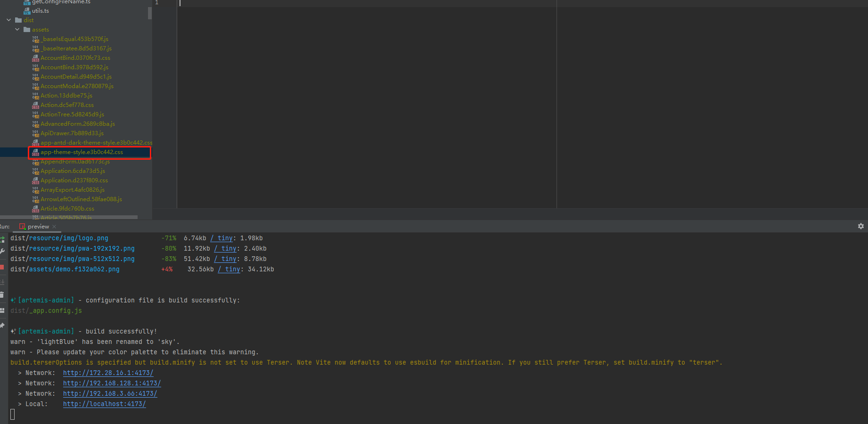This screenshot has width=868, height=424.
Task: Click the CSS file icon beside Application.d237f809.css
Action: 35,180
